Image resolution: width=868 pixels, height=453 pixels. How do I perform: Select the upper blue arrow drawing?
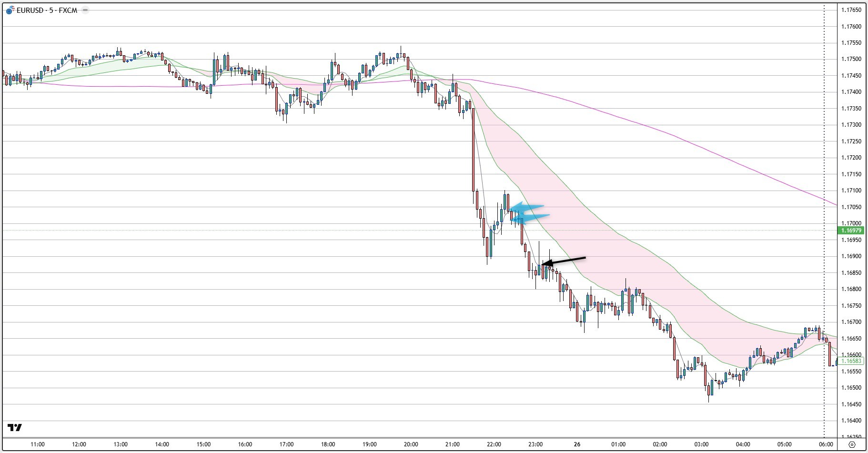click(527, 207)
